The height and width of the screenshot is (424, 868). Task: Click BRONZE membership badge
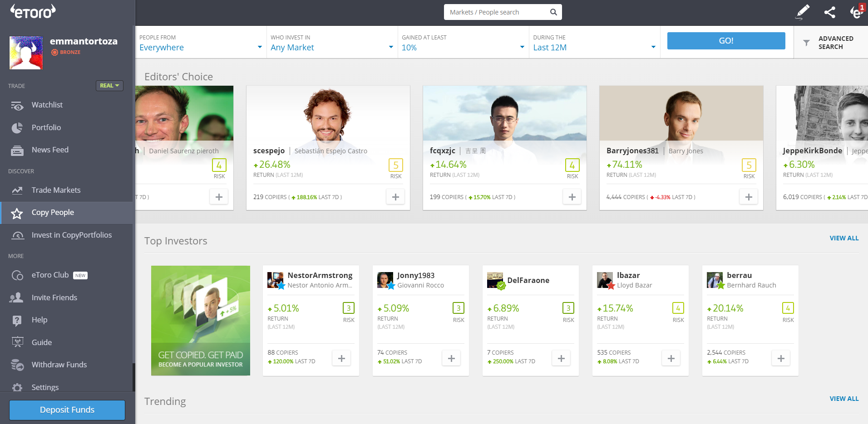pos(66,52)
